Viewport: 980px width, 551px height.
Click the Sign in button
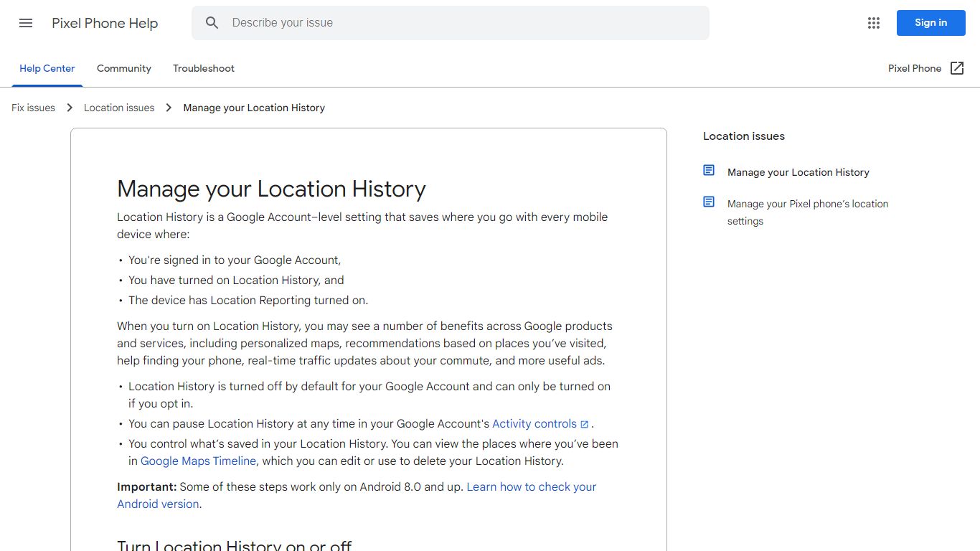click(x=930, y=23)
